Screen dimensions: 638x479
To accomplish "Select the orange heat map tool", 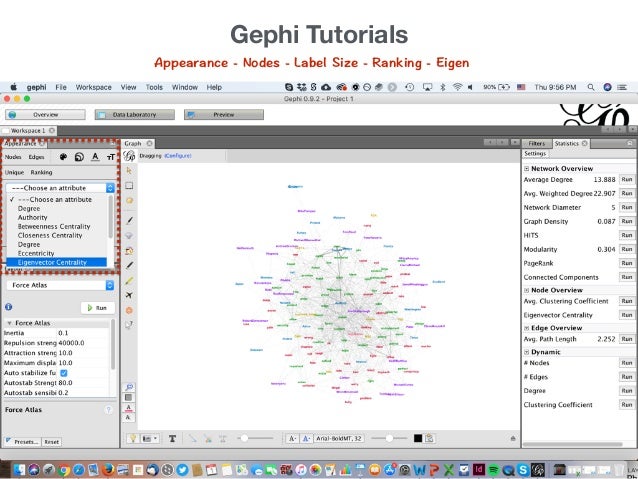I will click(x=129, y=311).
